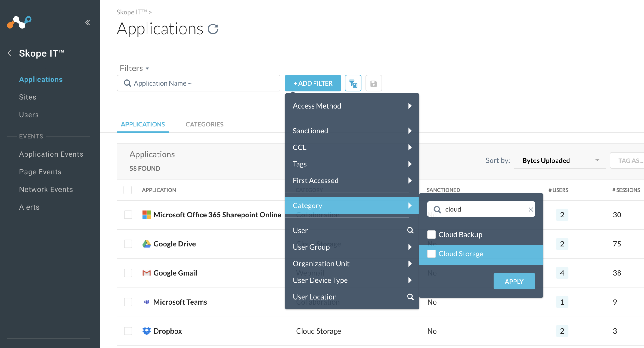Click the search icon beside User Location
644x348 pixels.
coord(410,297)
